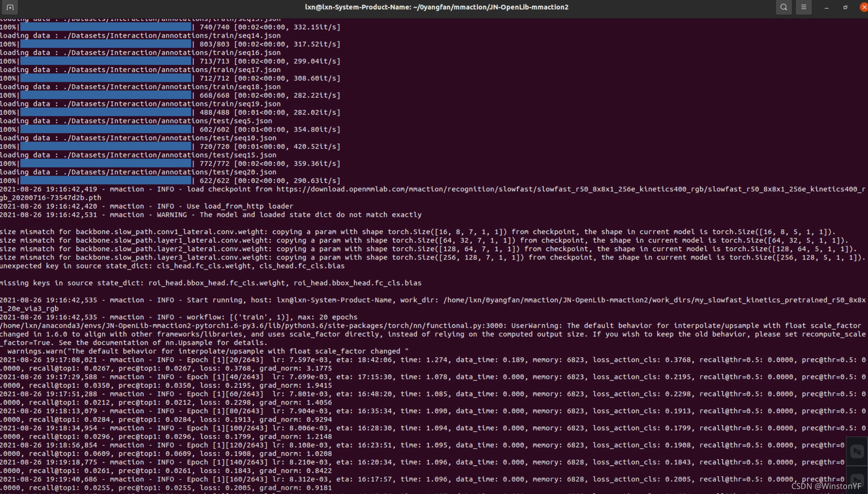The image size is (868, 494).
Task: Open a new terminal tab
Action: pos(10,7)
